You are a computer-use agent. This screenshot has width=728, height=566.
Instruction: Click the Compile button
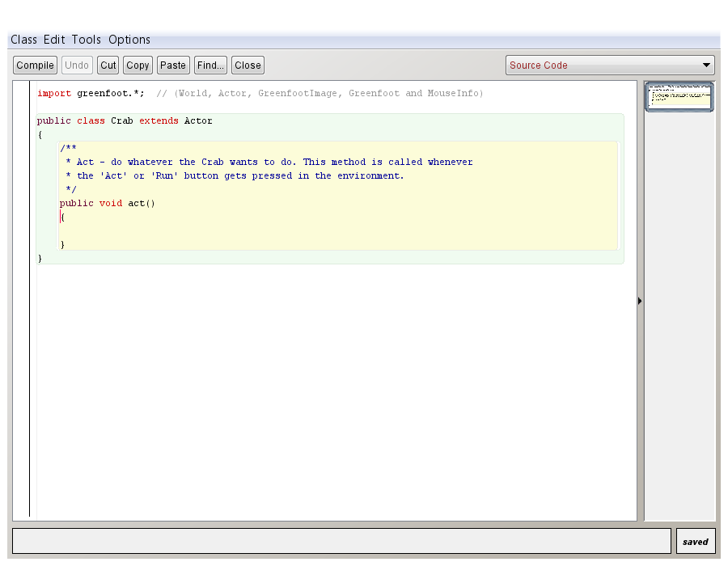tap(35, 65)
